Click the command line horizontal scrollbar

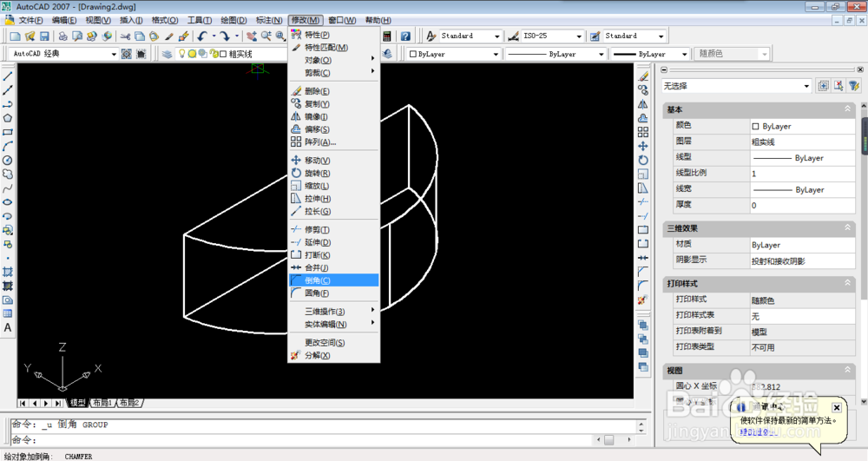click(x=614, y=440)
